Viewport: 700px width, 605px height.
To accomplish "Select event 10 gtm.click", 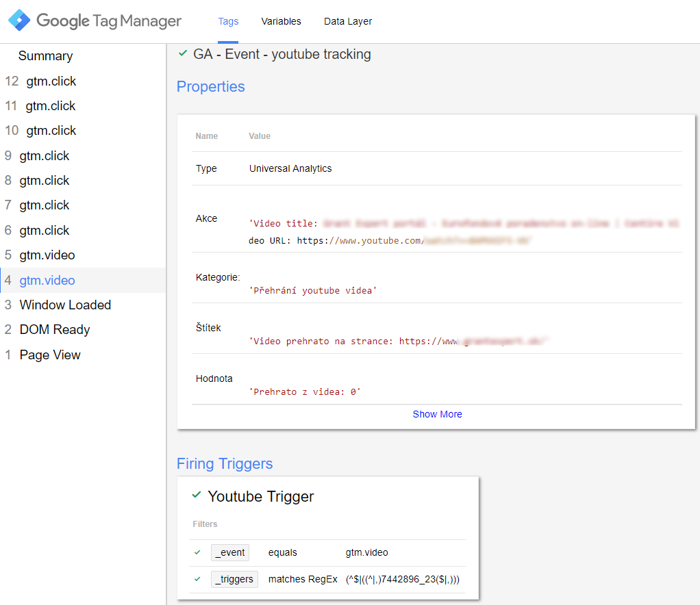I will point(83,130).
